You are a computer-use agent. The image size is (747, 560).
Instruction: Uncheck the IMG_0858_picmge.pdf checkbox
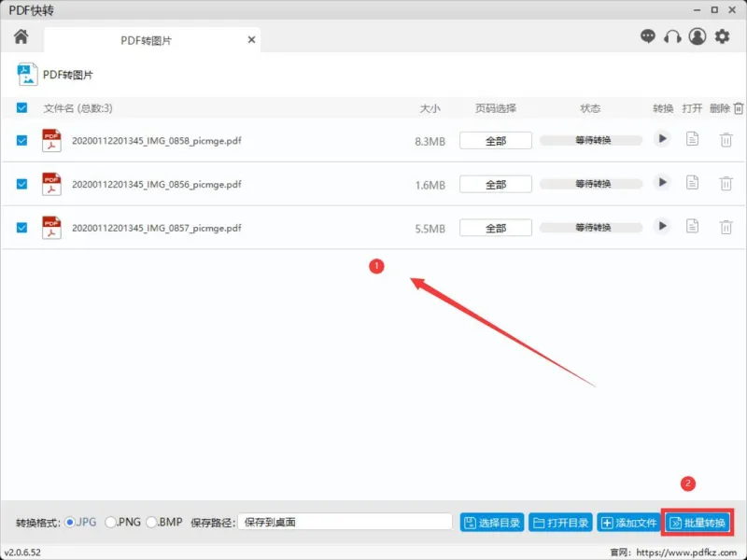pos(21,141)
